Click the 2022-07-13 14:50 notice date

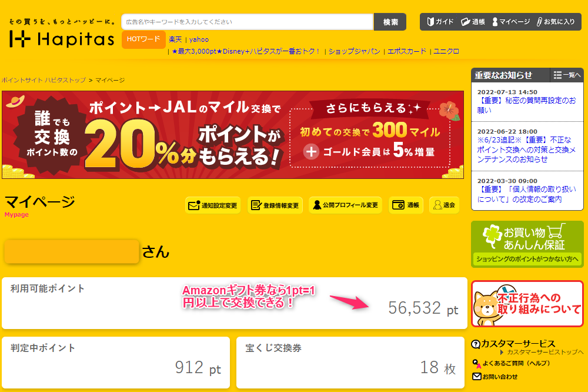(x=507, y=92)
